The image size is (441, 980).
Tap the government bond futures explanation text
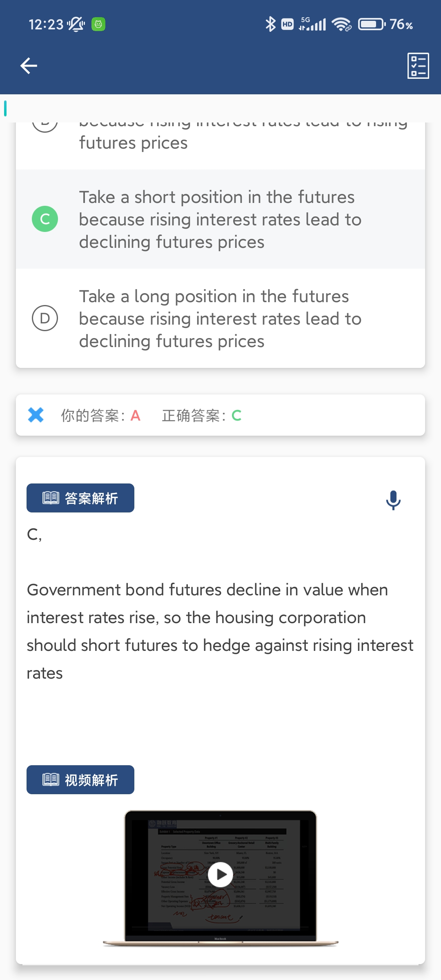tap(220, 631)
